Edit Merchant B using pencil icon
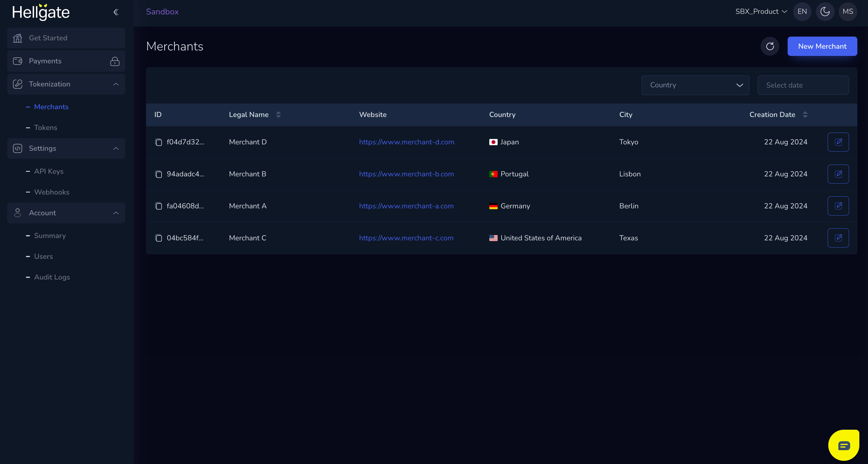 tap(838, 174)
